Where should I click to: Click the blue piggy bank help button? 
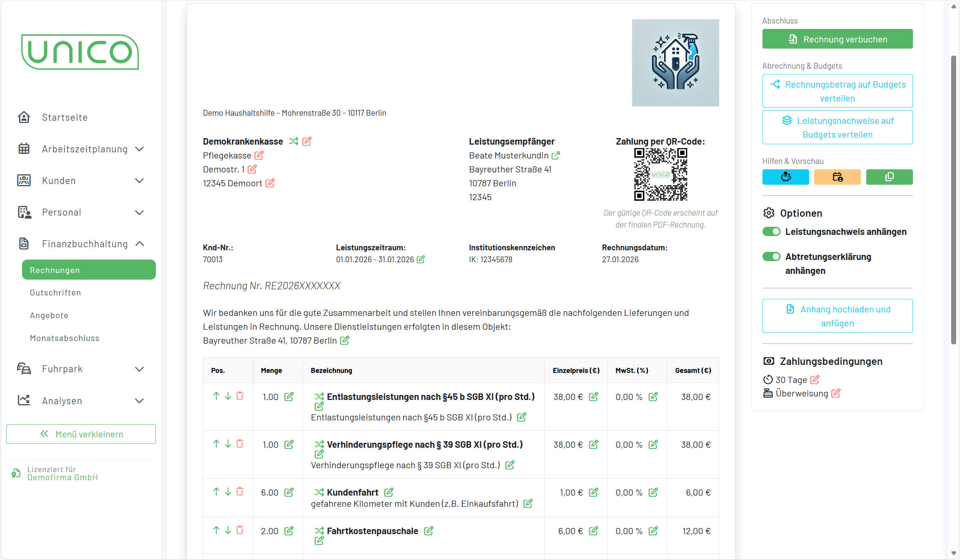[785, 177]
